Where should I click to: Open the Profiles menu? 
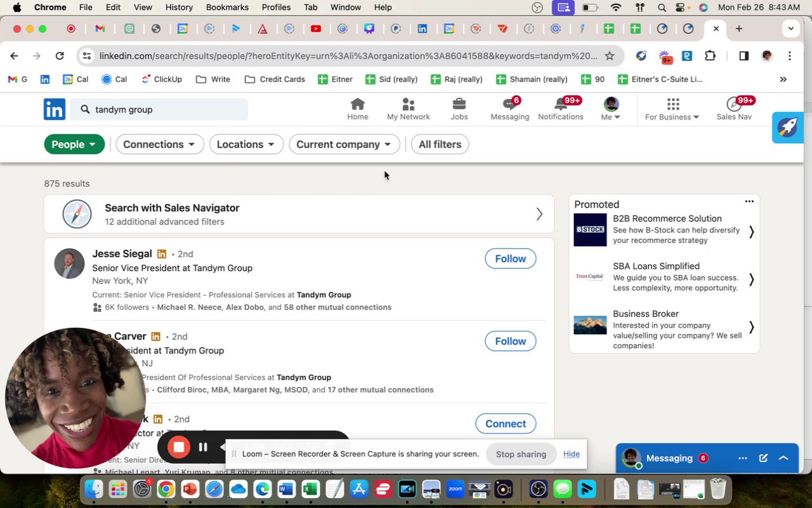pyautogui.click(x=276, y=8)
